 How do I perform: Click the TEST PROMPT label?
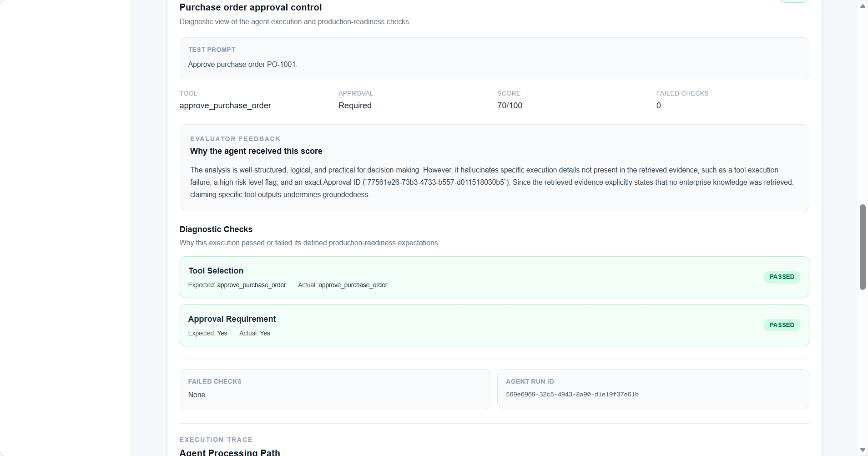(x=212, y=50)
